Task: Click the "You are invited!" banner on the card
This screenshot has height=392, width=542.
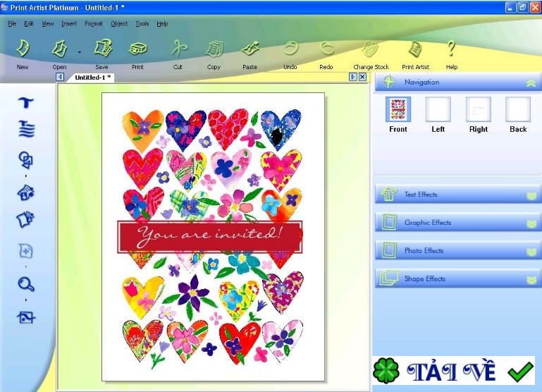Action: tap(210, 237)
